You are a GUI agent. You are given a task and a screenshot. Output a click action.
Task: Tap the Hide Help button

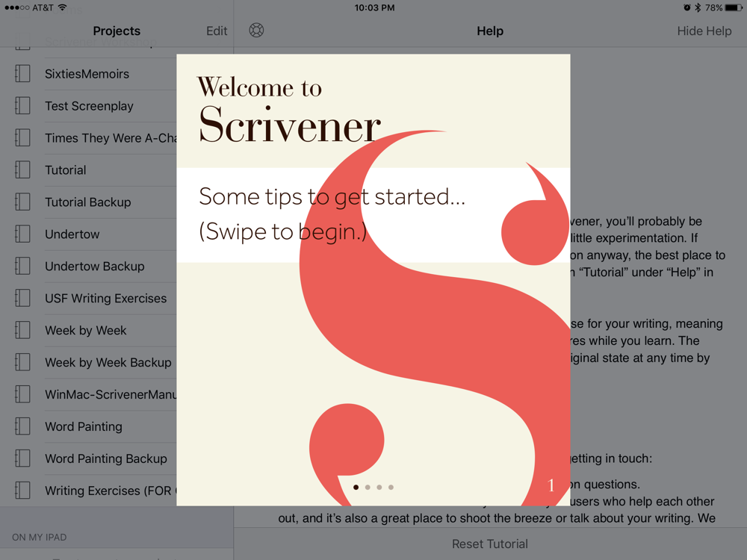tap(704, 31)
